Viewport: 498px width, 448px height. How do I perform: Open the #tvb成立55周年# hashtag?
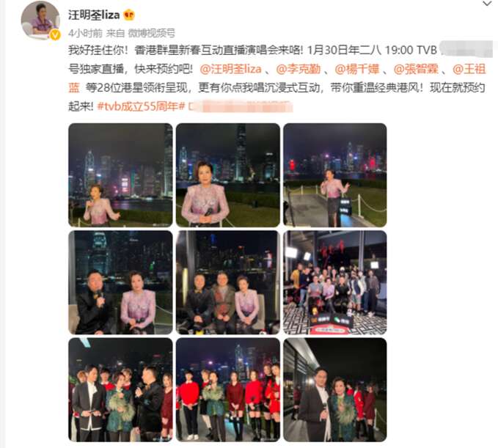[141, 106]
